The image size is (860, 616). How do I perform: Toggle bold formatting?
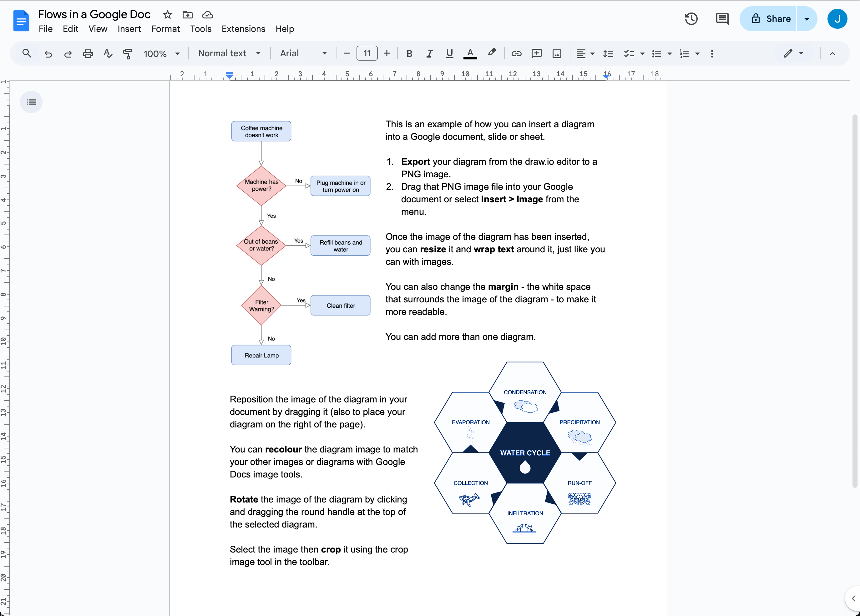pyautogui.click(x=410, y=53)
